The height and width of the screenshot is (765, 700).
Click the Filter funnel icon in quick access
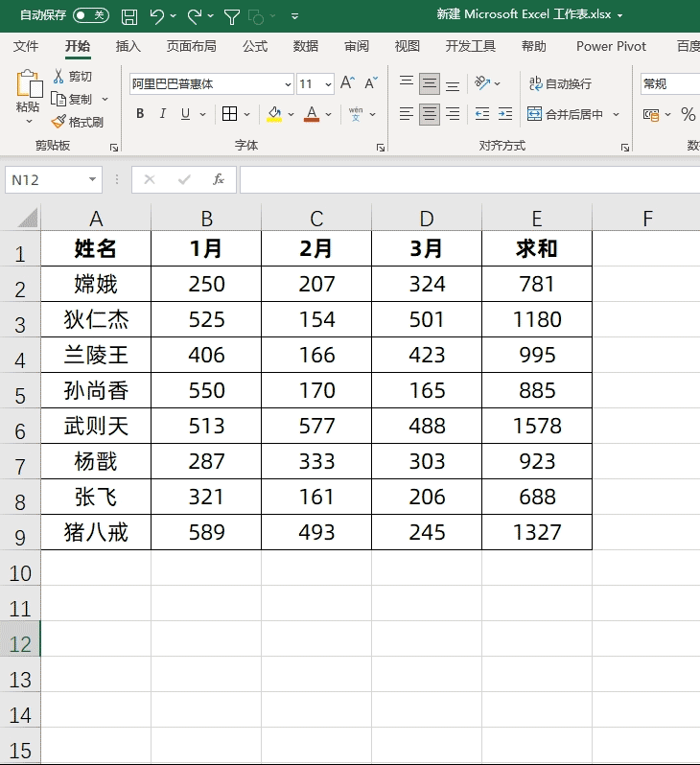[x=232, y=17]
